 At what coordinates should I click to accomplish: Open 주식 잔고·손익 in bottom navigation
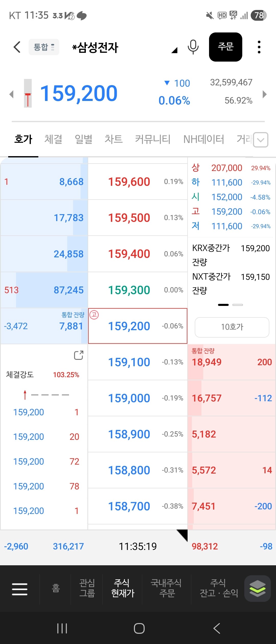tap(219, 588)
